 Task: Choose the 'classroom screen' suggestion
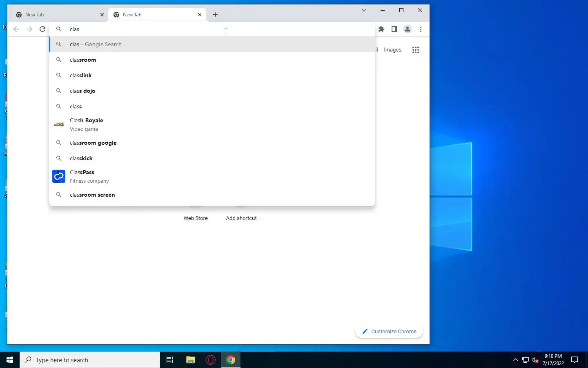pos(212,195)
